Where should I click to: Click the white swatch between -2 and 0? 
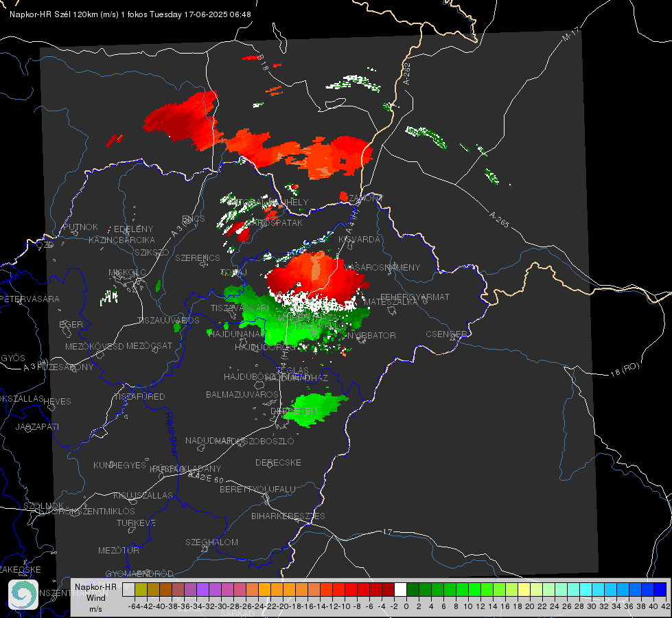[x=400, y=589]
